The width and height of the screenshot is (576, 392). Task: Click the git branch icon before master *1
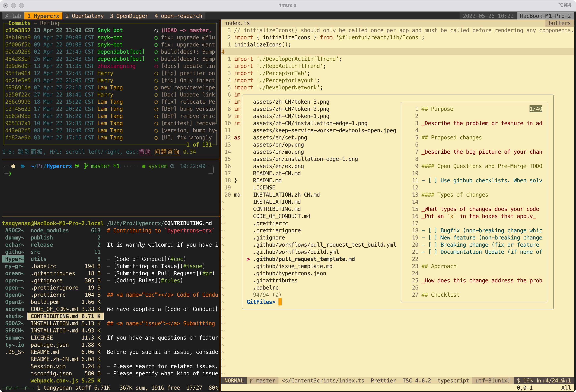point(86,166)
